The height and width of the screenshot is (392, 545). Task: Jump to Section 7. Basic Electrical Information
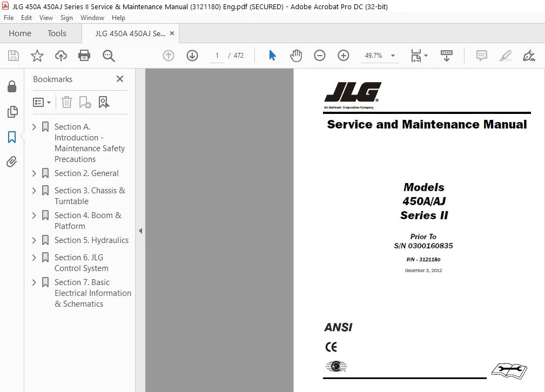point(93,293)
